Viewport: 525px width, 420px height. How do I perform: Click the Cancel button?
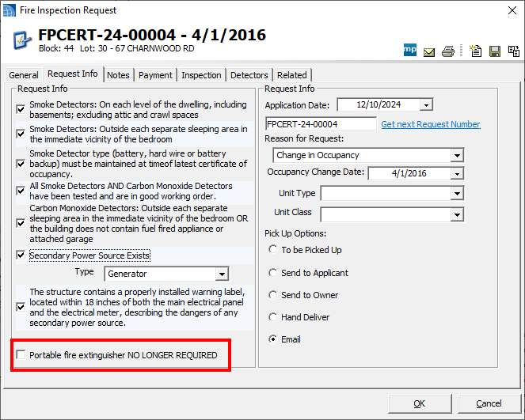pyautogui.click(x=489, y=403)
